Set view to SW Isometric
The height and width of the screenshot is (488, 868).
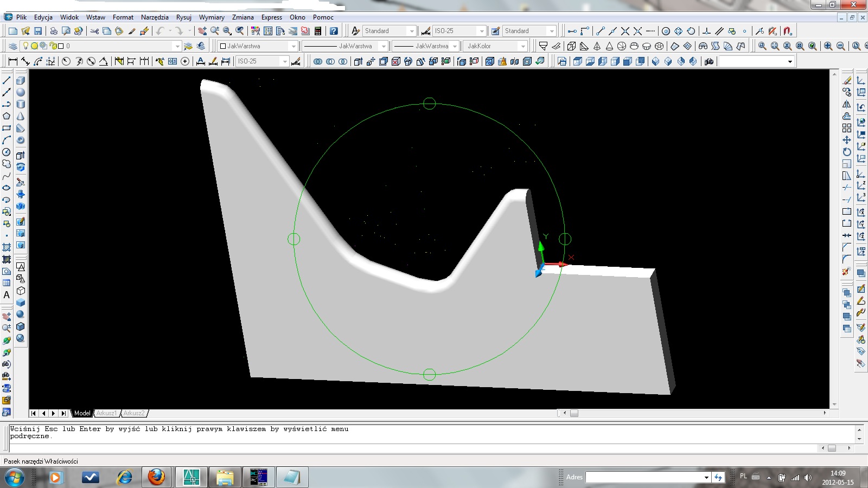coord(655,61)
